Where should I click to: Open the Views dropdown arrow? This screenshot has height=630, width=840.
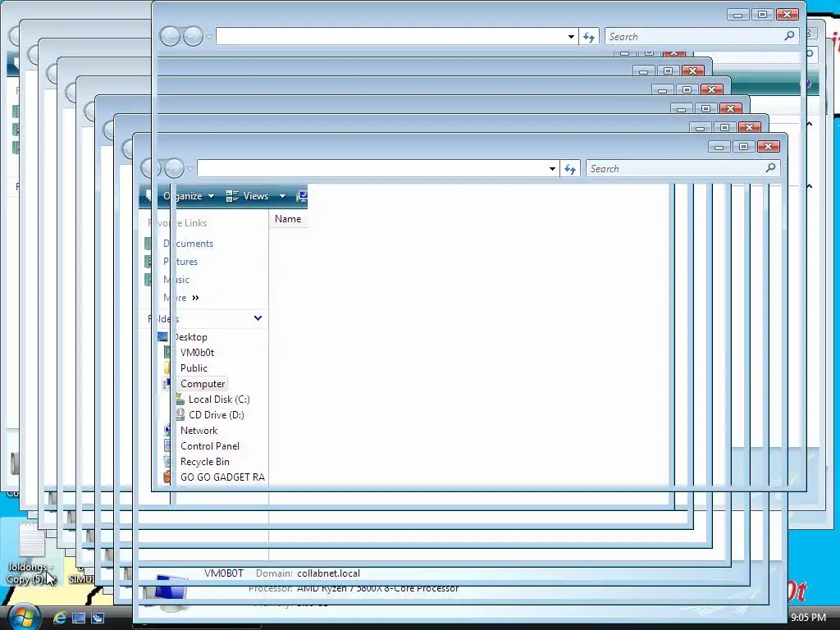282,196
